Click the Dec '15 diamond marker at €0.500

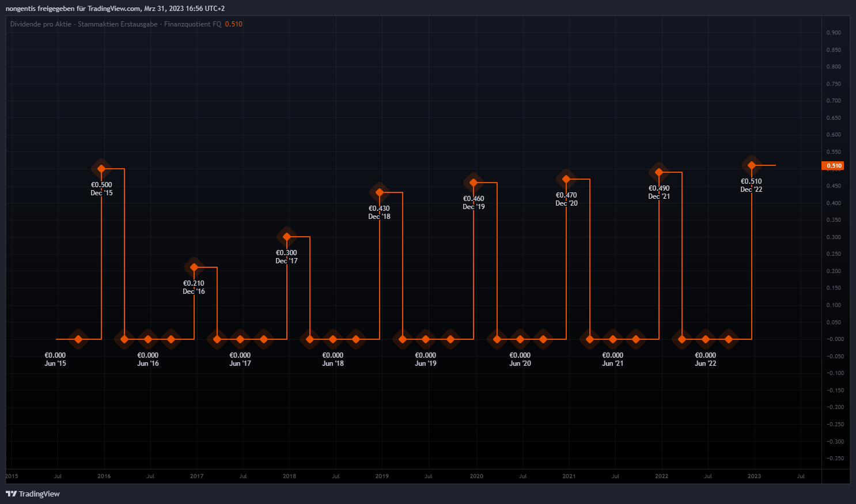click(101, 169)
